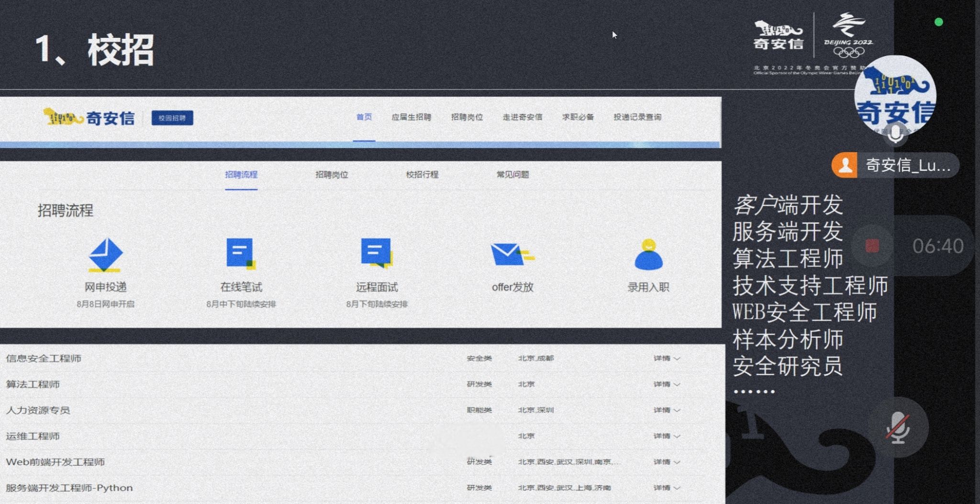The width and height of the screenshot is (980, 504).
Task: Open the 服务端开发工程师-Python job listing
Action: point(69,488)
